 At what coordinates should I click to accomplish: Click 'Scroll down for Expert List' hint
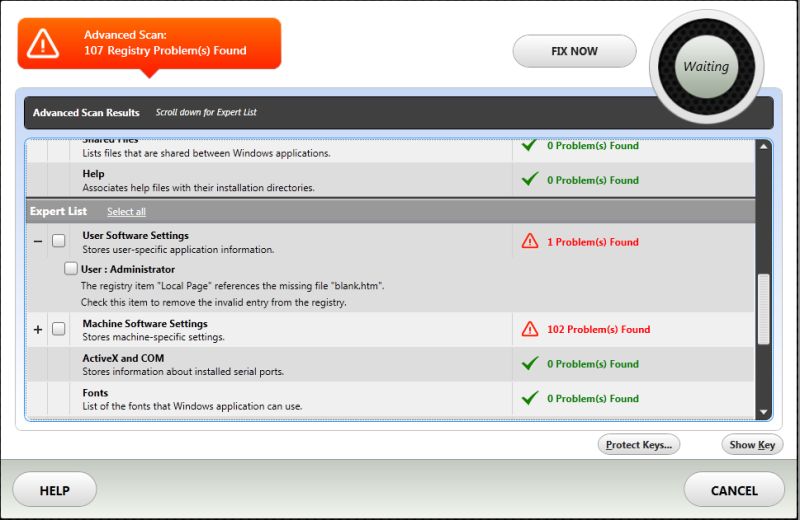click(206, 112)
